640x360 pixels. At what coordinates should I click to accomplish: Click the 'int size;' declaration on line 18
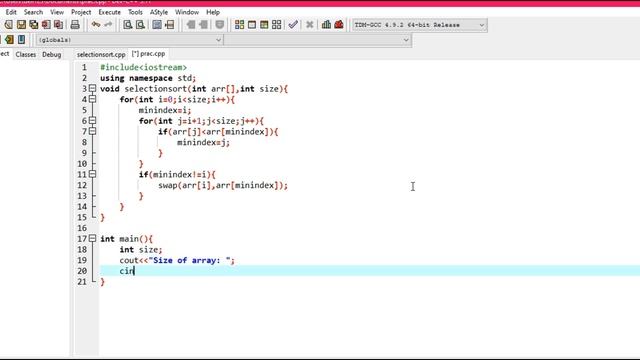(141, 250)
